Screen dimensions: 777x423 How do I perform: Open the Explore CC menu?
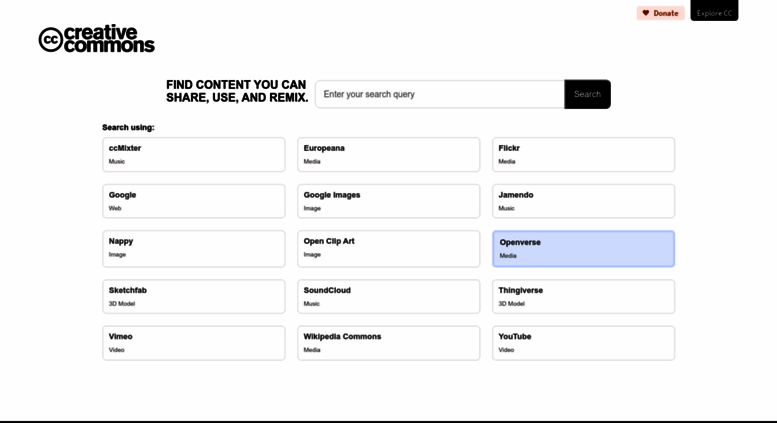pos(714,10)
